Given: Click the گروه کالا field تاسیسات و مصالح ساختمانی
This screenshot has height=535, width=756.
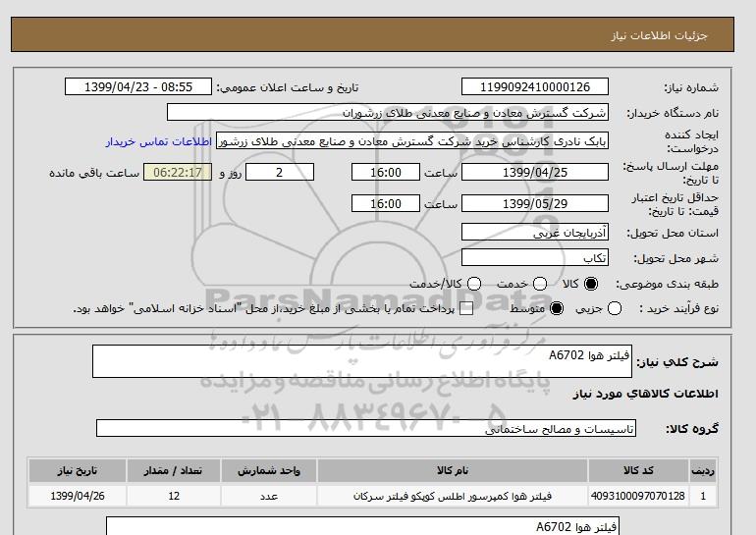Looking at the screenshot, I should pos(366,428).
